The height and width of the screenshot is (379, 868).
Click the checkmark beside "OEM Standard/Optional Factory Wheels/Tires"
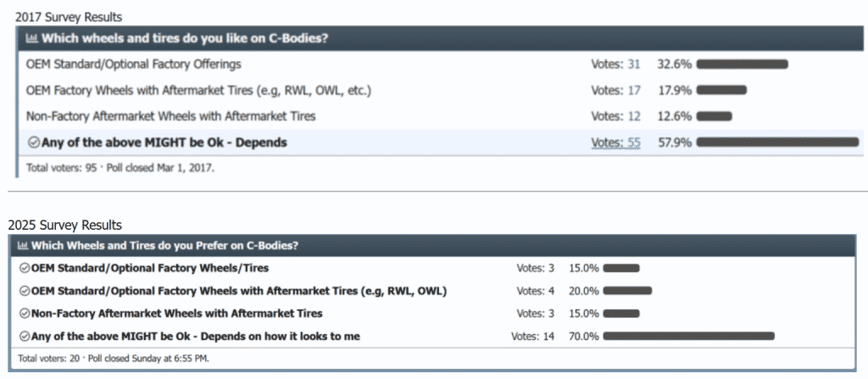pyautogui.click(x=24, y=269)
